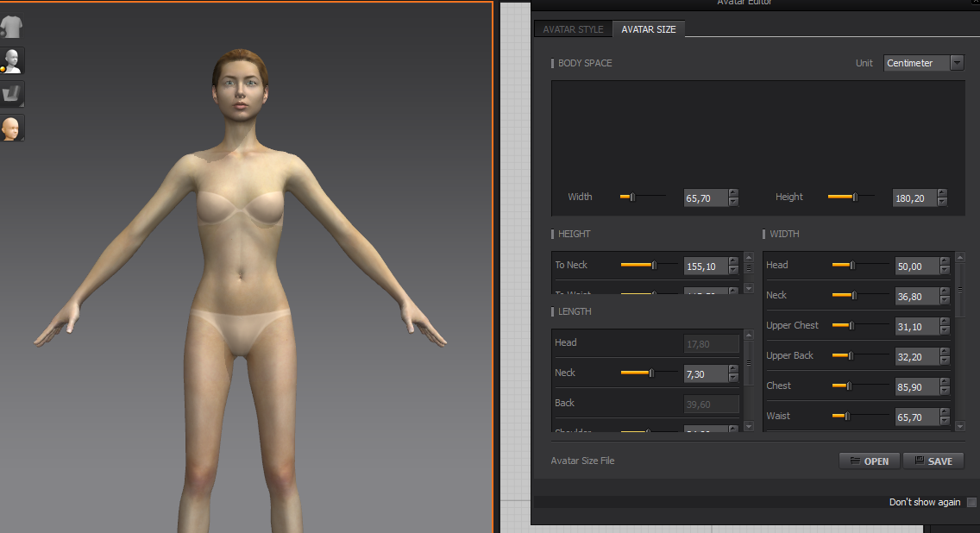Screen dimensions: 980x533
Task: Click the Neck length value field
Action: tap(705, 373)
